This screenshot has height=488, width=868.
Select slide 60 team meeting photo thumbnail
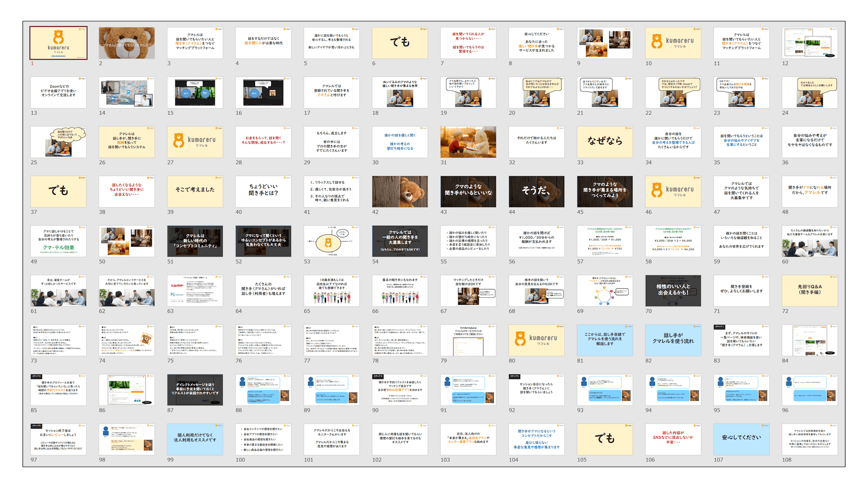[810, 241]
